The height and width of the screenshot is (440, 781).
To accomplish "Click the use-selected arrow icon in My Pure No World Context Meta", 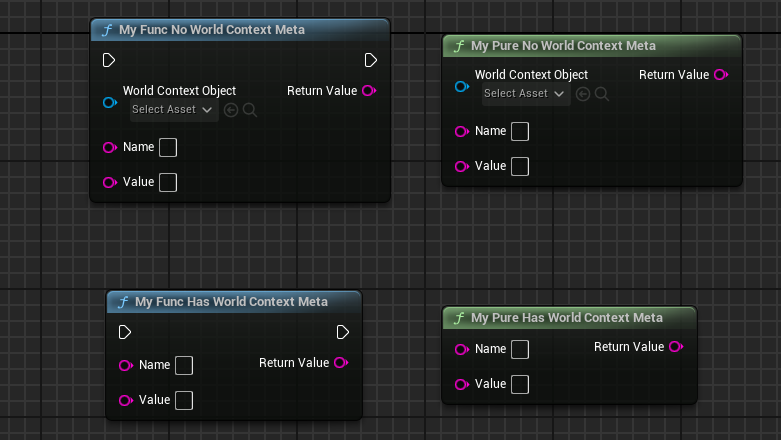I will click(583, 93).
